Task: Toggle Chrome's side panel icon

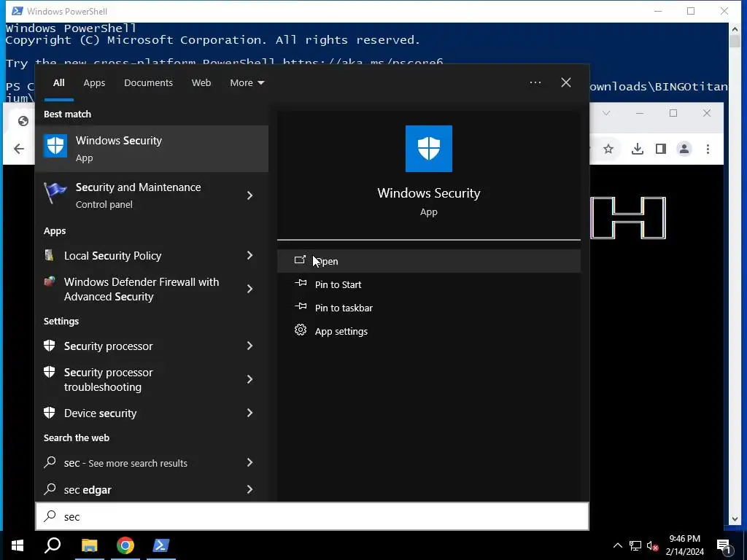Action: click(x=661, y=149)
